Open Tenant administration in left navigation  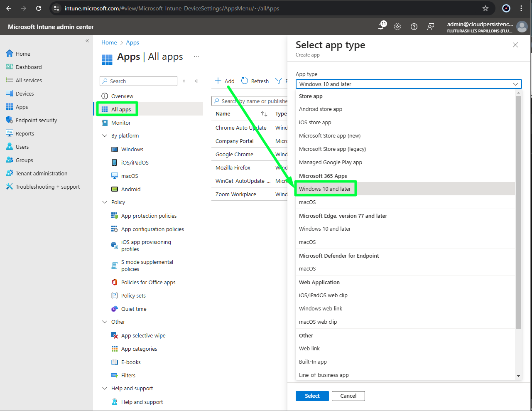(x=42, y=173)
